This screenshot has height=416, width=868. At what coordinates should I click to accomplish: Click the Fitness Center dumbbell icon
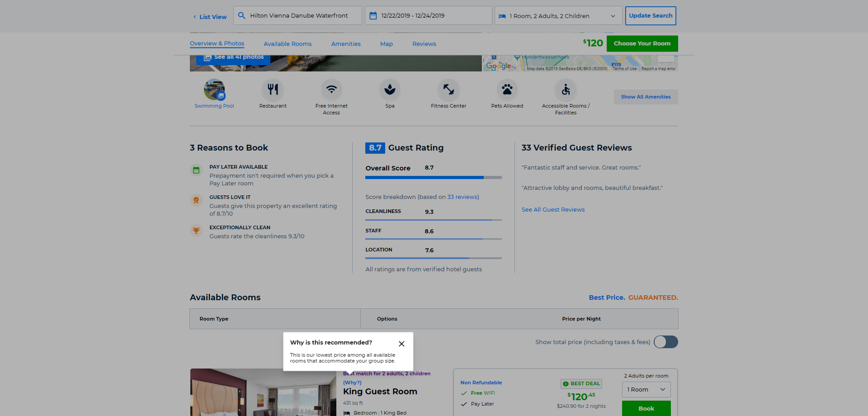click(x=448, y=90)
